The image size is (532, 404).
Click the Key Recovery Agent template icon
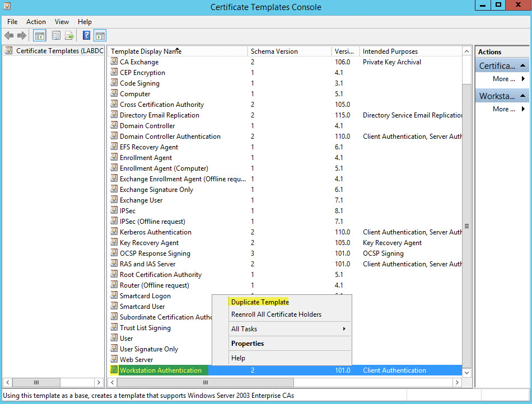[x=114, y=242]
